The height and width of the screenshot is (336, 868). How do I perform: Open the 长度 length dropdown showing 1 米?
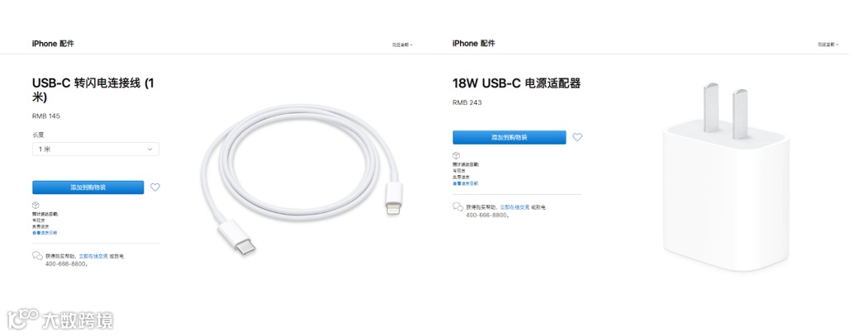coord(96,149)
